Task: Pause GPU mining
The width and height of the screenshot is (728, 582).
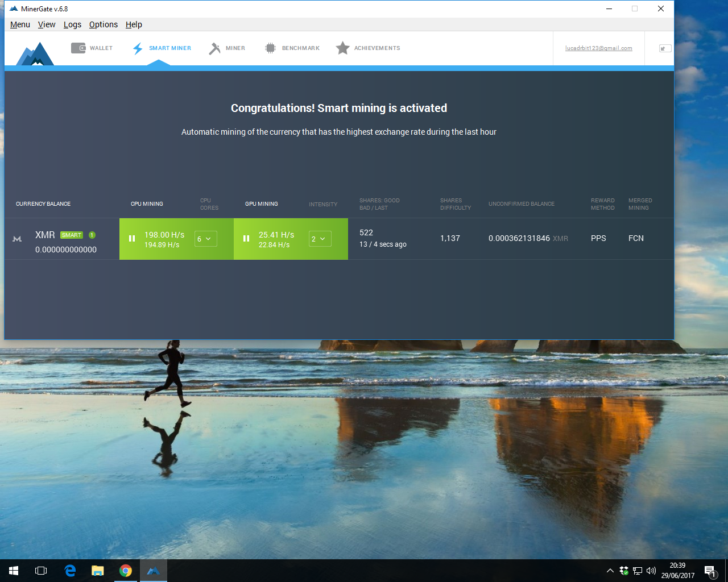Action: 246,239
